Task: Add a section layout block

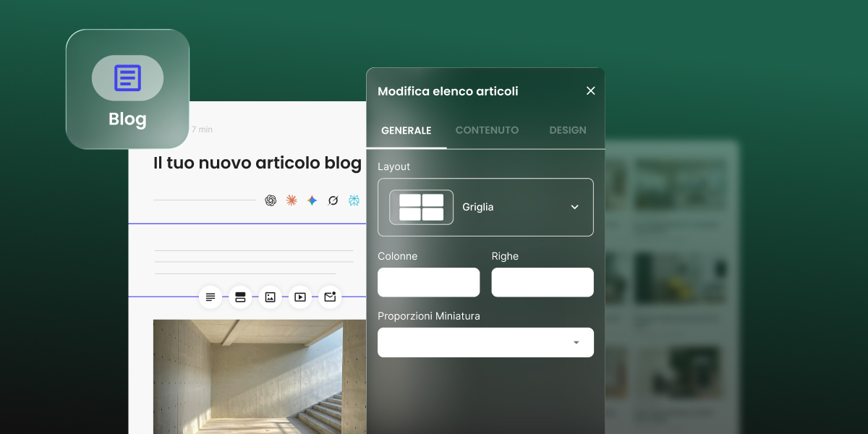Action: pyautogui.click(x=240, y=297)
